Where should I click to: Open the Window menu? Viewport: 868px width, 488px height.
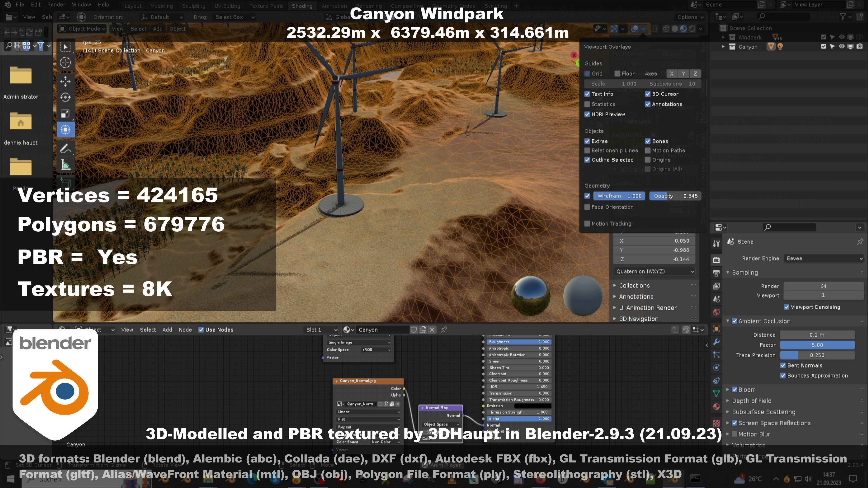pos(82,5)
